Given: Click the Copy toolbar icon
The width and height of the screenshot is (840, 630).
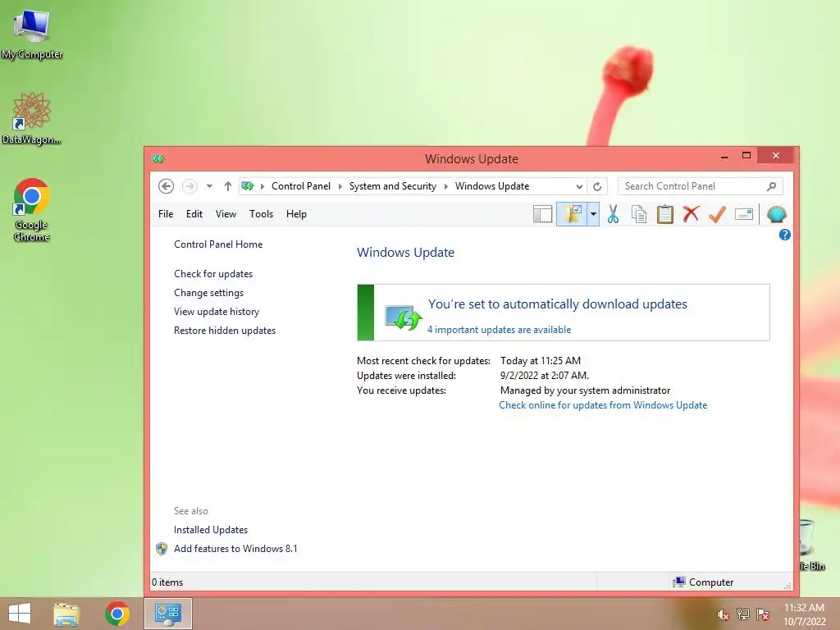Looking at the screenshot, I should click(638, 214).
